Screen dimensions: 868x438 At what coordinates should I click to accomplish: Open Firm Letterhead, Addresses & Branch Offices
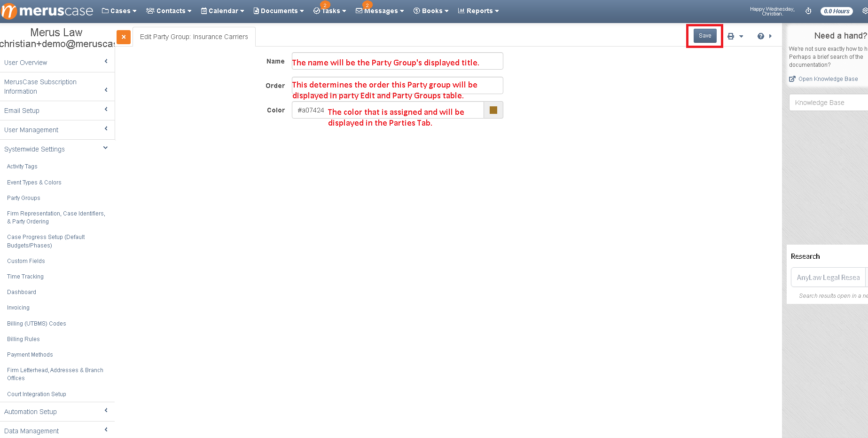(x=55, y=374)
